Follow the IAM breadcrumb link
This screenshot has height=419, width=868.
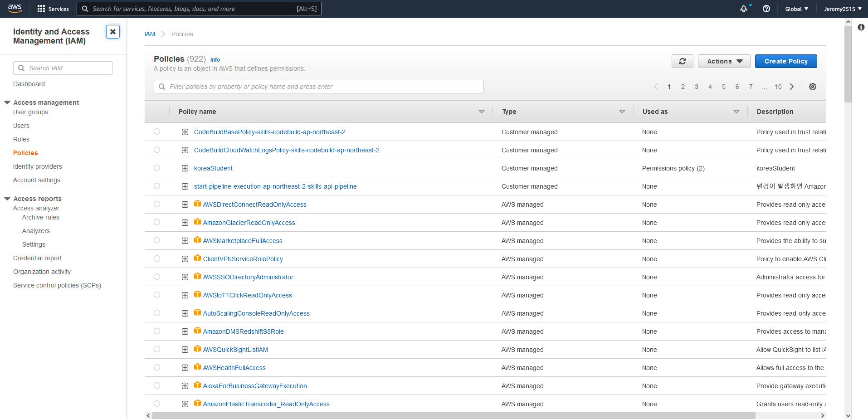(150, 34)
